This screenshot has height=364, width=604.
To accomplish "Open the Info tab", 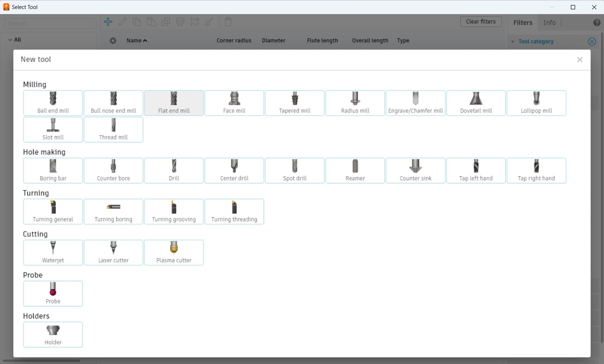I will [550, 22].
